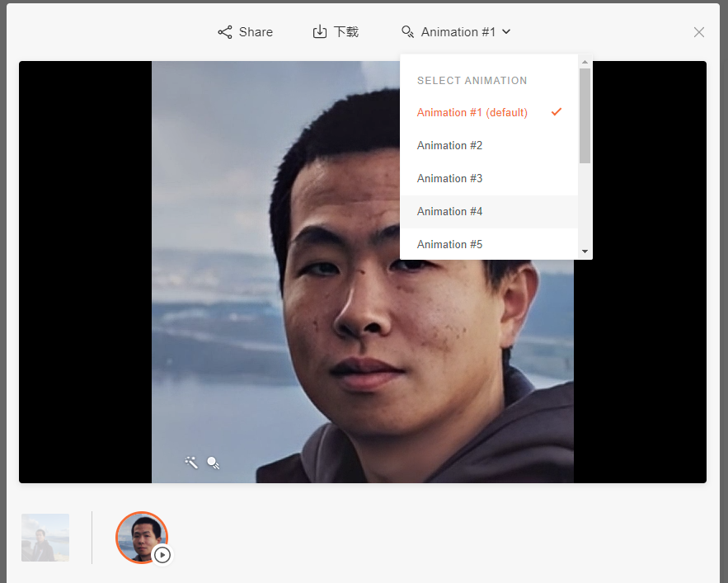Click the moving ball icon on photo
Screen dimensions: 728x583
pyautogui.click(x=213, y=463)
